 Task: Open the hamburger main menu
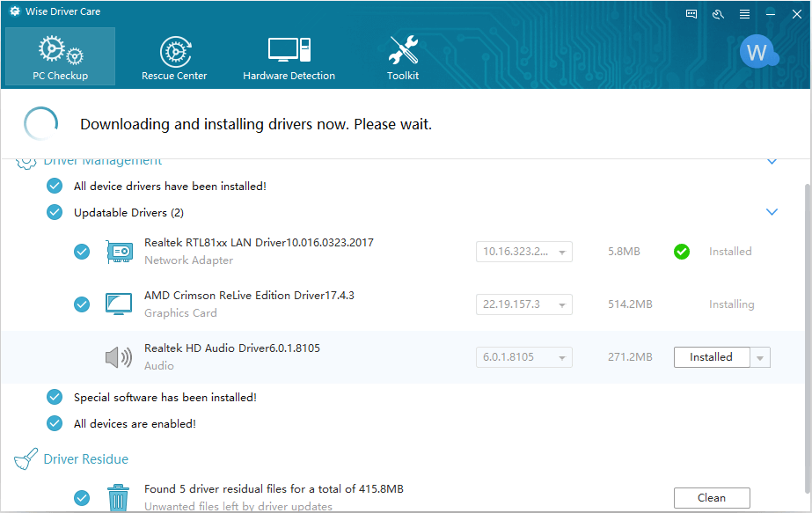click(x=744, y=14)
